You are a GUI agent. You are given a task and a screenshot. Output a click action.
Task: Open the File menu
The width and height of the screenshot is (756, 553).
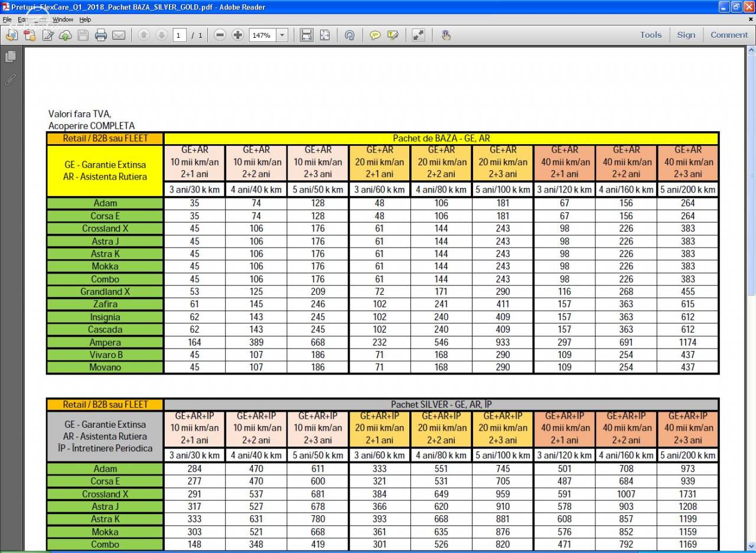[7, 19]
